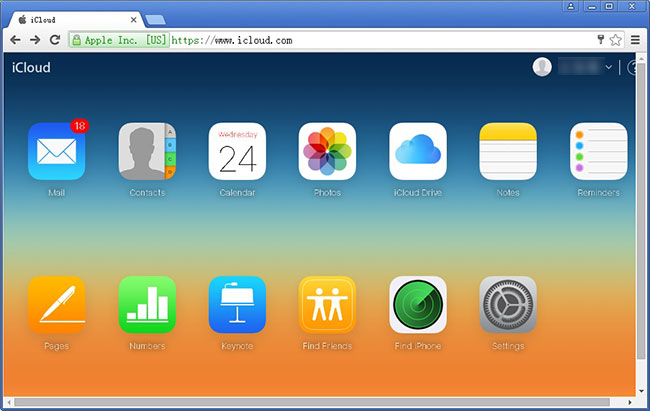Viewport: 650px width, 411px height.
Task: Close the iCloud tab
Action: coord(133,20)
